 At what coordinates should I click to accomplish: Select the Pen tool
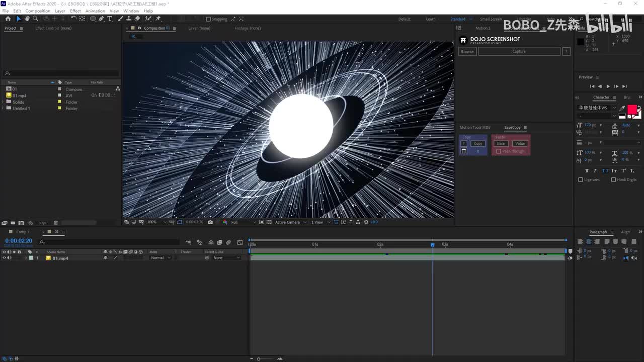(101, 19)
